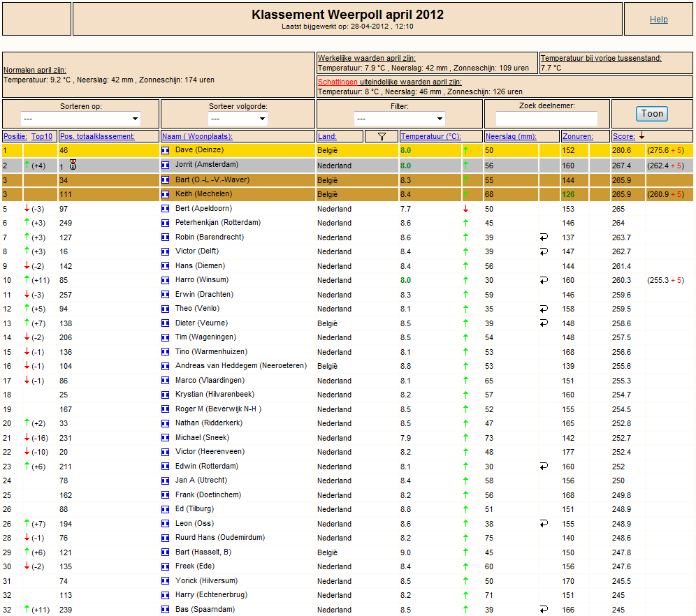Viewport: 696px width, 616px height.
Task: Sort by Score column header
Action: [x=623, y=136]
